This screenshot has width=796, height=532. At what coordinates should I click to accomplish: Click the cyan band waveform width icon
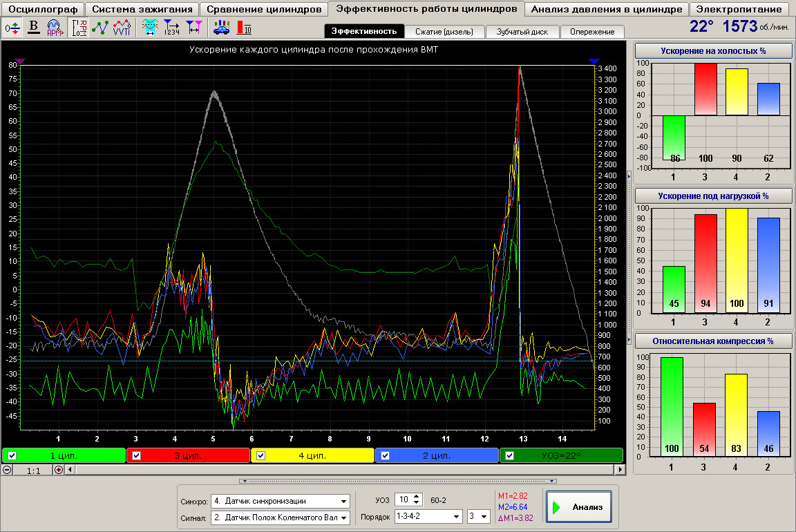point(150,28)
